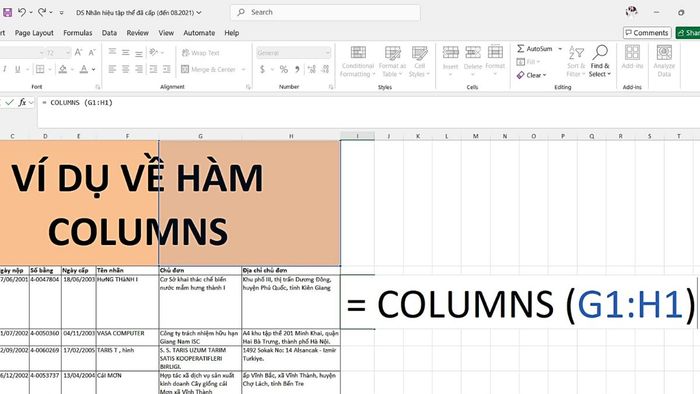Screen dimensions: 700x394
Task: Click in the Search box
Action: [325, 12]
